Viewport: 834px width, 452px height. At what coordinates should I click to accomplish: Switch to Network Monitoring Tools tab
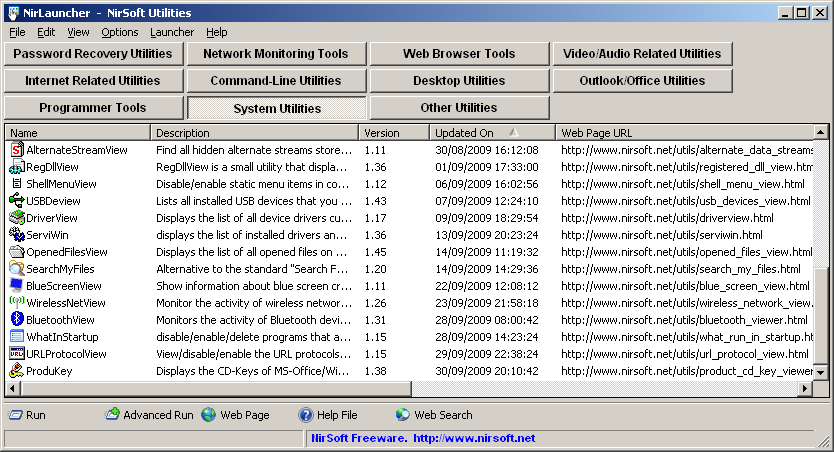276,54
